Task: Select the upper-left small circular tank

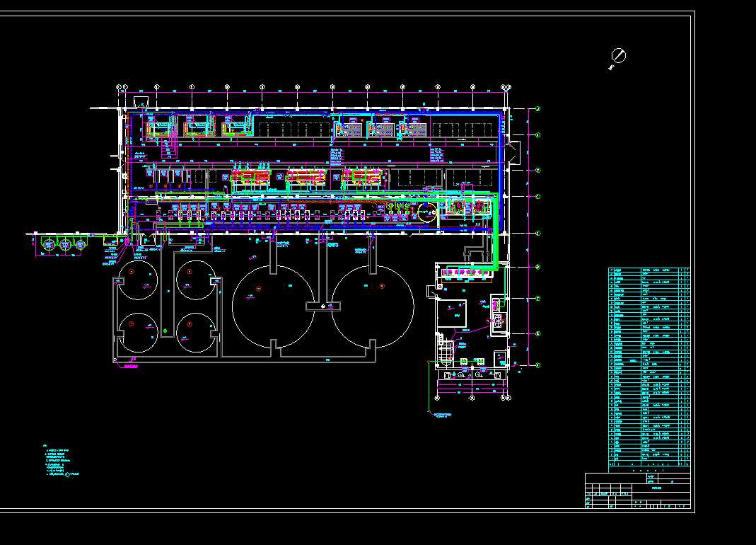Action: click(138, 280)
